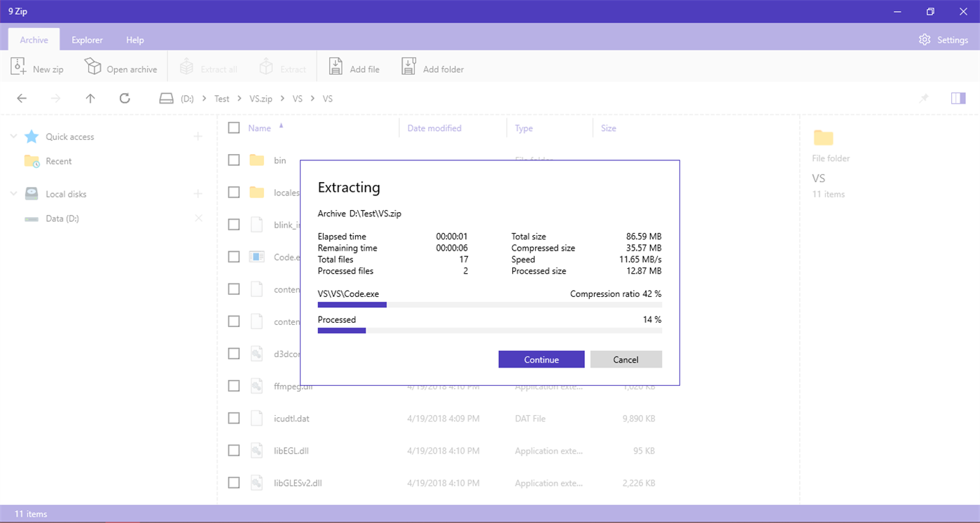
Task: Click the Add folder icon
Action: tap(408, 67)
